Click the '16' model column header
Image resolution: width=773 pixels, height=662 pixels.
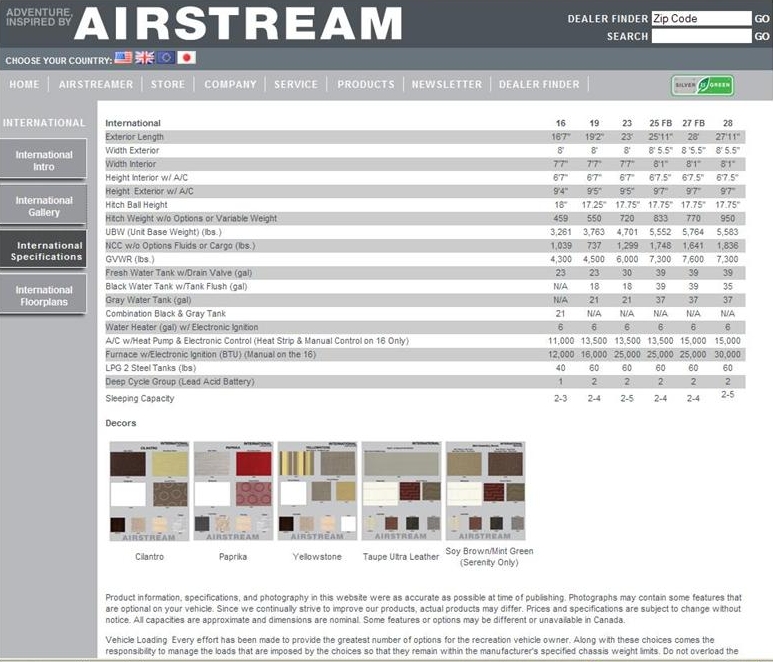(561, 123)
